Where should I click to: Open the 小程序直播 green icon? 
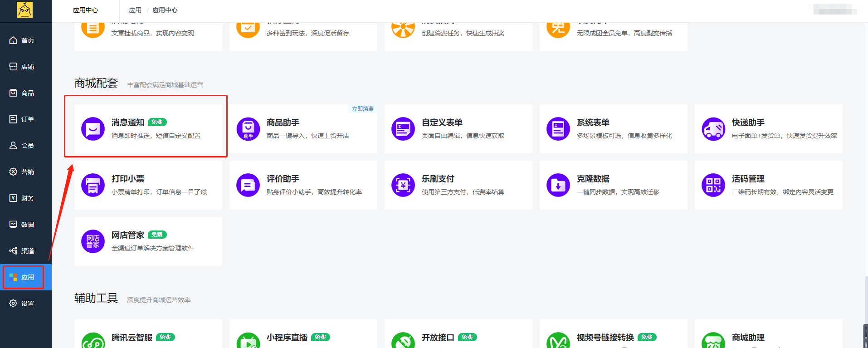(x=248, y=341)
